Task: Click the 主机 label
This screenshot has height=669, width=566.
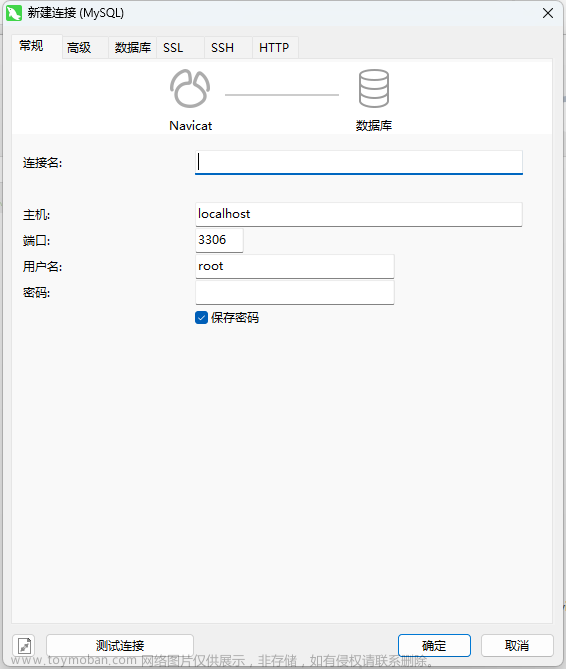Action: (x=36, y=215)
